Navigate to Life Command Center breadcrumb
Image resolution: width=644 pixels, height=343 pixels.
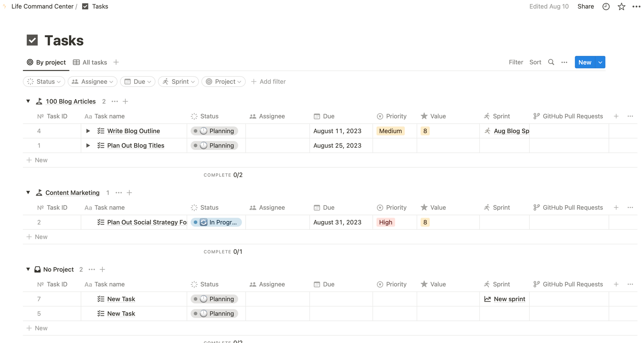point(42,6)
